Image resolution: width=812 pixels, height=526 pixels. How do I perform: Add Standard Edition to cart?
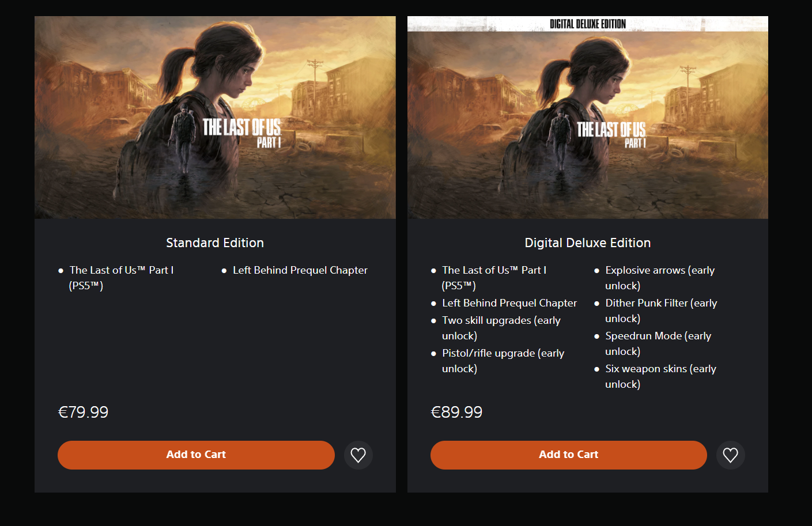point(196,455)
